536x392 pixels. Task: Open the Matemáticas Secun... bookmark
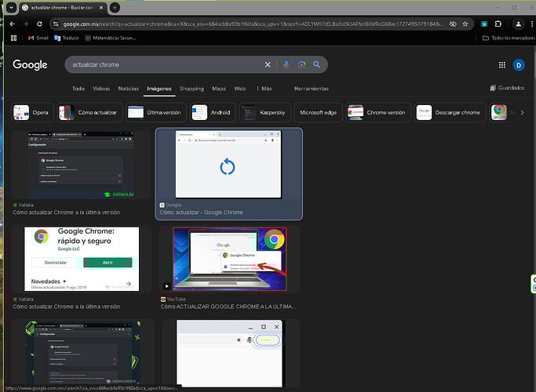coord(111,38)
